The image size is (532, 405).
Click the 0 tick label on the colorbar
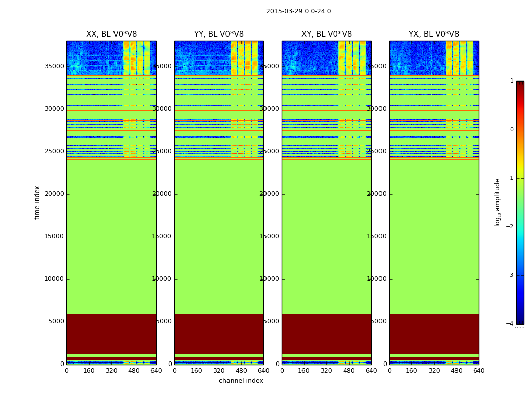click(512, 130)
